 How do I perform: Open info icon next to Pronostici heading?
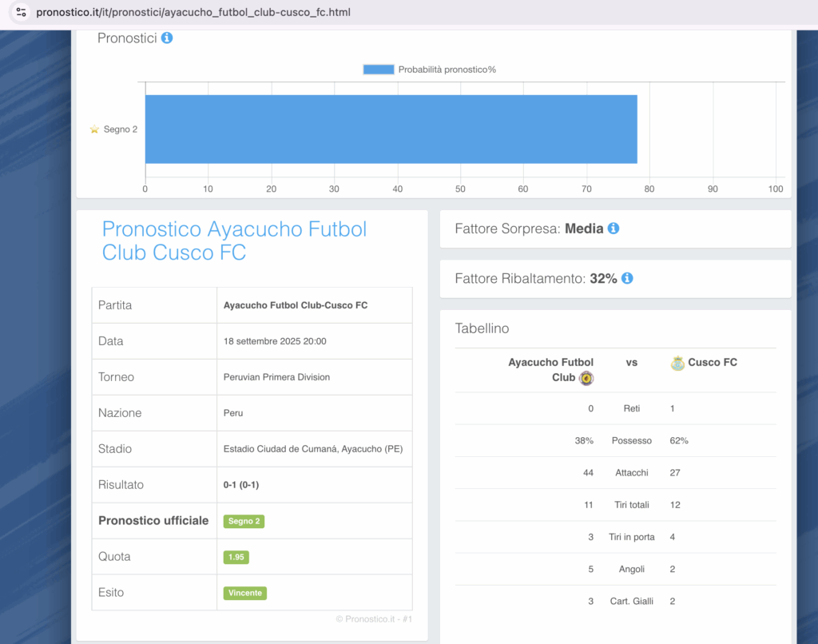tap(167, 38)
